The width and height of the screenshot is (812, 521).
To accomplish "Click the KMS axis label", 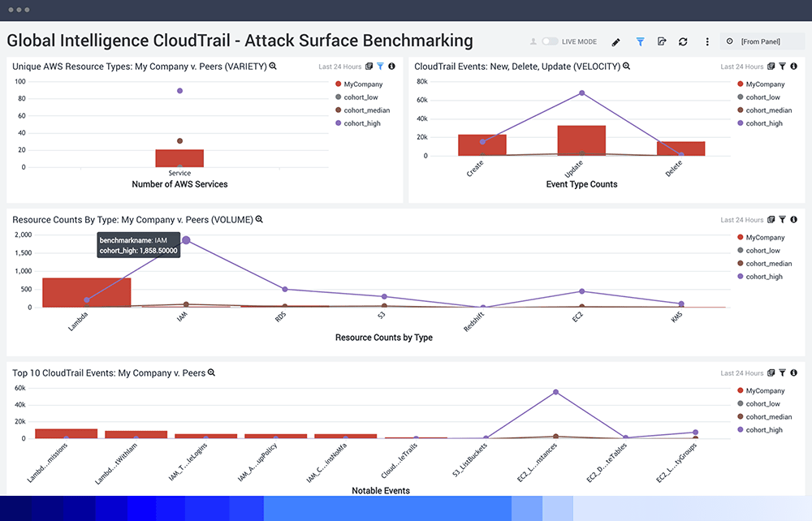I will click(x=676, y=317).
